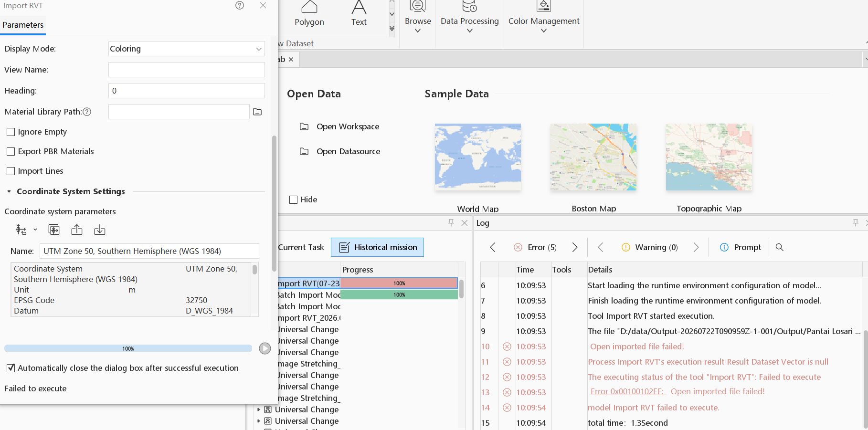Close the task manager panel
The width and height of the screenshot is (868, 430).
465,223
